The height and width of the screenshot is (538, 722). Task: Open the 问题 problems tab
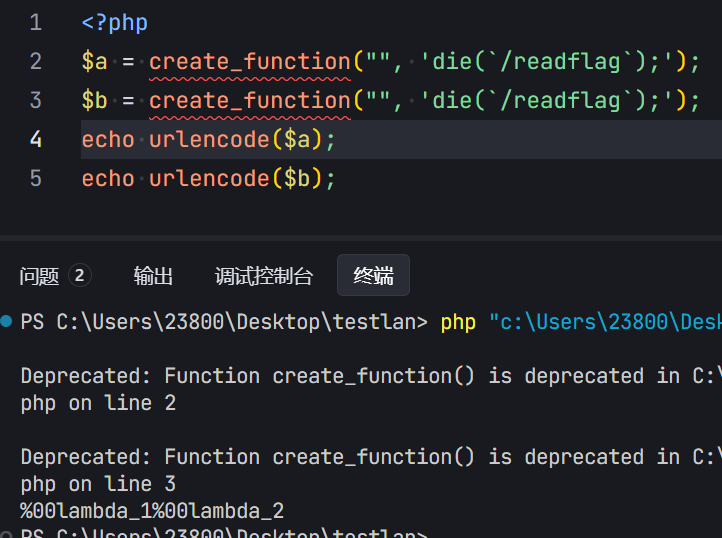40,276
